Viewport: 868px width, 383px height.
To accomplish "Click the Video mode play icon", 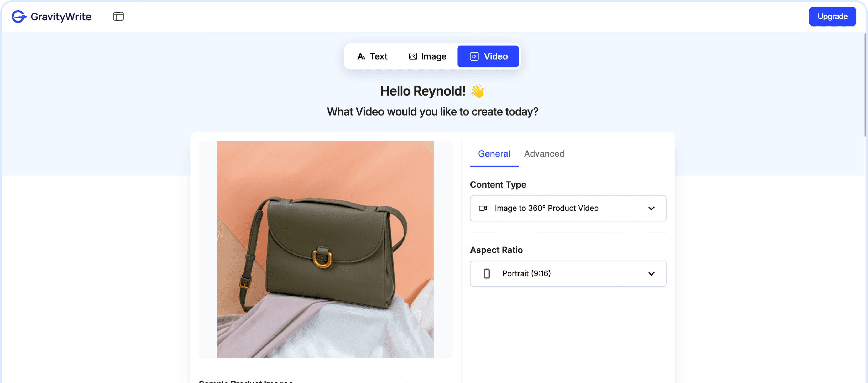I will click(x=474, y=57).
